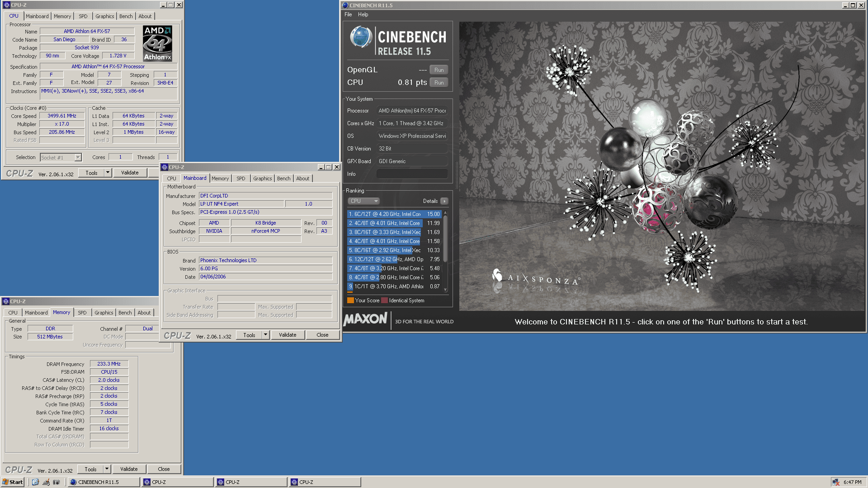Click the Details arrow button in Ranking
Image resolution: width=868 pixels, height=488 pixels.
(444, 201)
